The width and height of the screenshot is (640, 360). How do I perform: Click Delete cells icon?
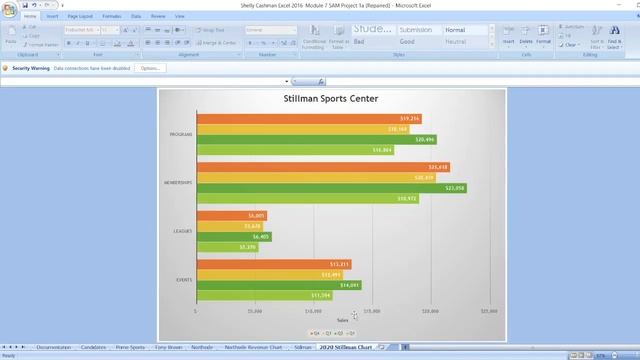(526, 30)
